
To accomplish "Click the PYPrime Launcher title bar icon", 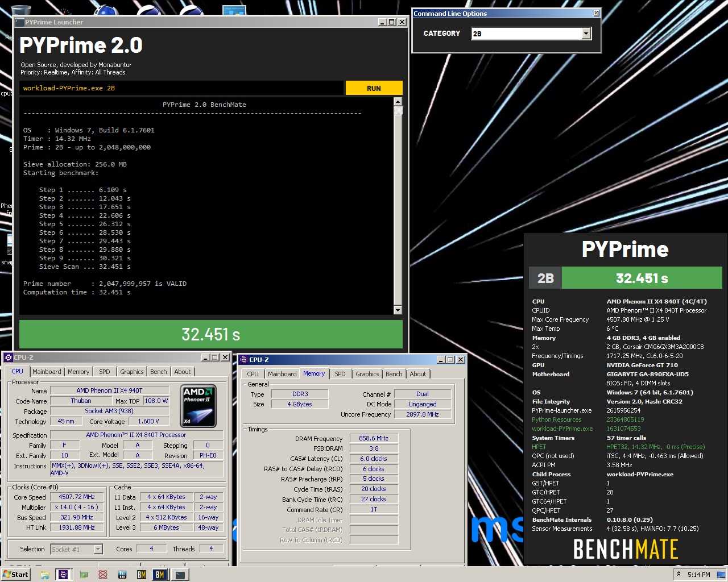I will coord(20,22).
